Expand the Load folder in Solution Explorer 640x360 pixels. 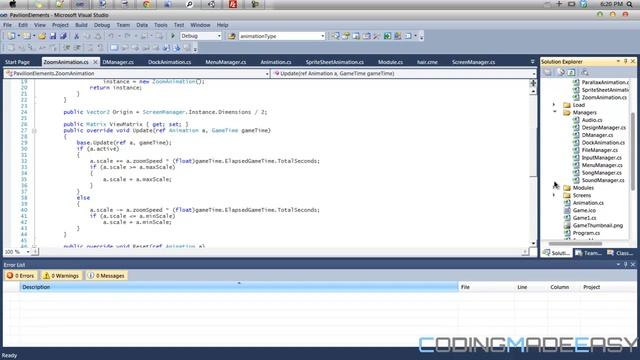pos(554,105)
